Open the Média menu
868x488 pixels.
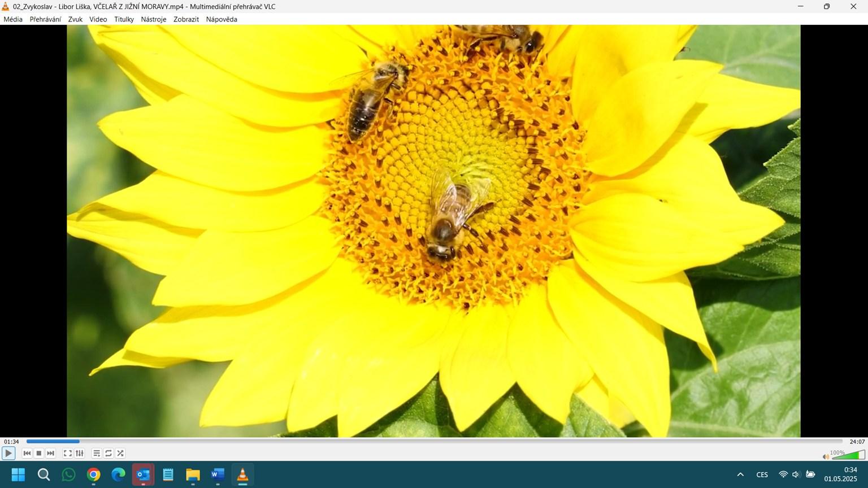point(13,19)
